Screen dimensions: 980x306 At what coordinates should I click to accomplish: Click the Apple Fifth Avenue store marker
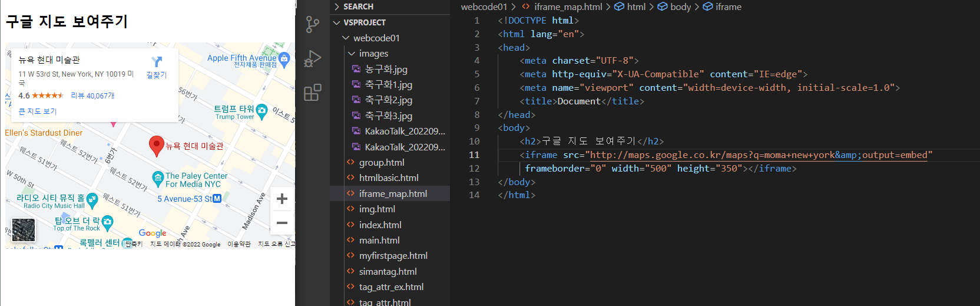pyautogui.click(x=284, y=58)
